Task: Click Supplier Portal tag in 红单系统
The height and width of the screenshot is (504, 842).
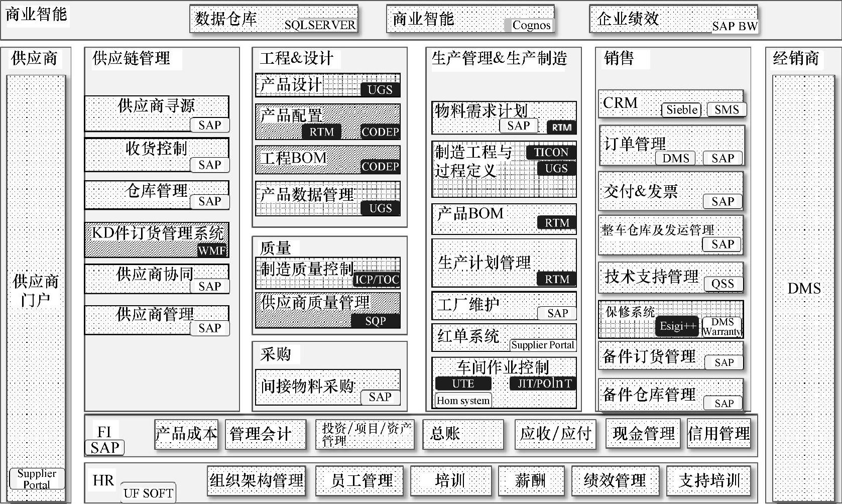Action: pyautogui.click(x=543, y=345)
